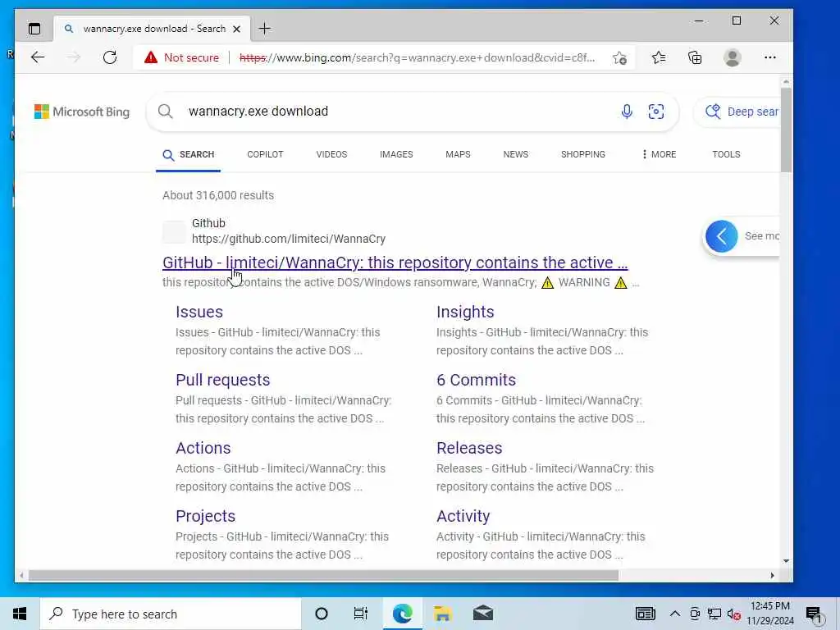Go back with the browser back arrow
840x630 pixels.
point(38,57)
